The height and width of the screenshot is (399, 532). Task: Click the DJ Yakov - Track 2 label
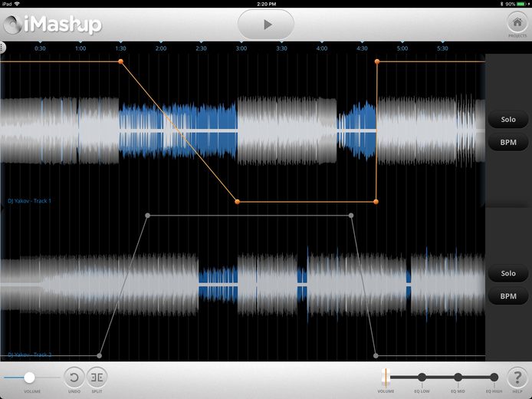coord(30,354)
